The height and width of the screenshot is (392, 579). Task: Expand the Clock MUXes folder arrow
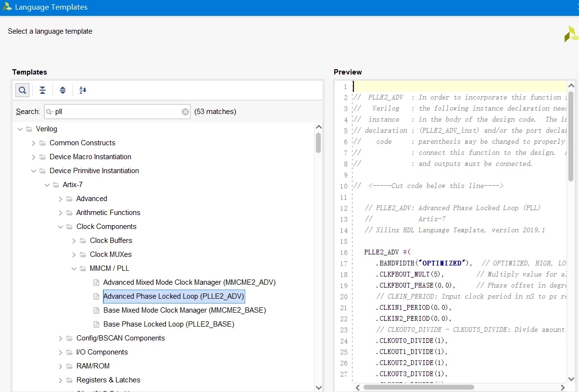[x=74, y=254]
